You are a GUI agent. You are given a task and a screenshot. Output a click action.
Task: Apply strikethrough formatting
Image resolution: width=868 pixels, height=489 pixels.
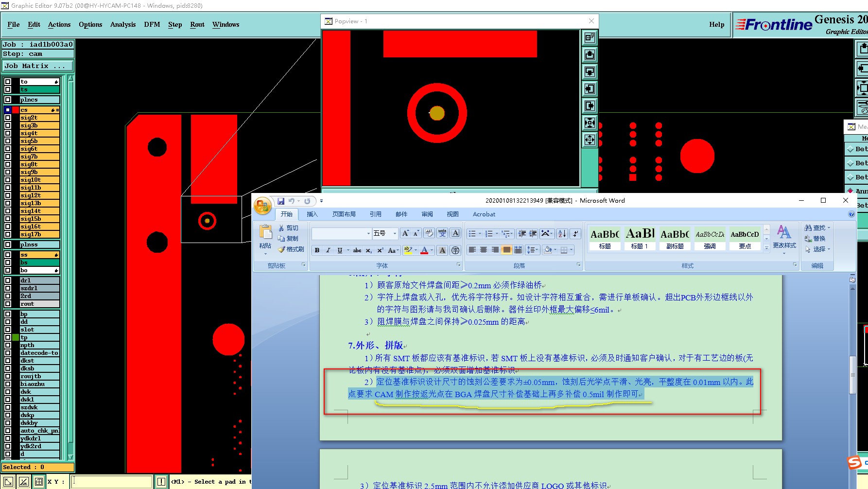click(357, 250)
